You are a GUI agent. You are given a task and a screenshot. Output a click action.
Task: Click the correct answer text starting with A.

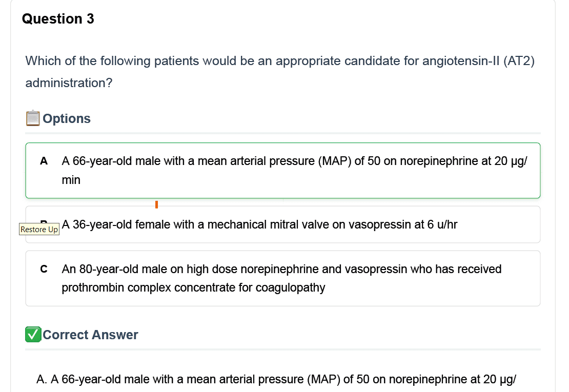pyautogui.click(x=276, y=379)
